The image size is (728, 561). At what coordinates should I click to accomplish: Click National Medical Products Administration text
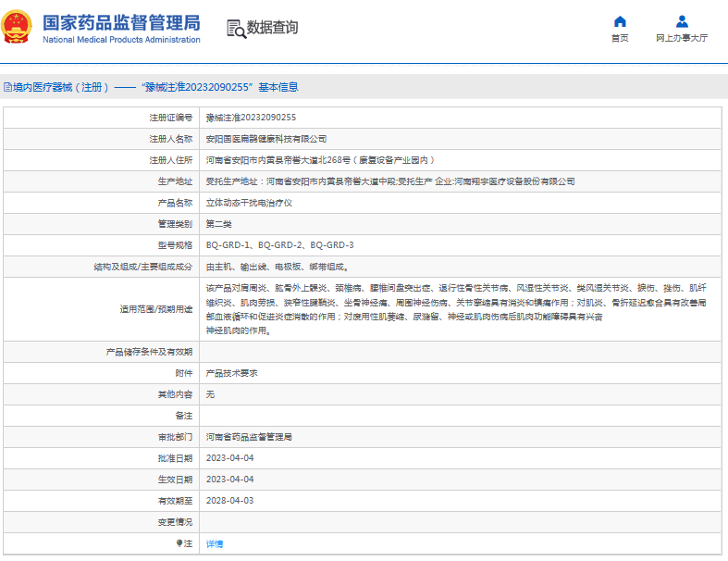122,40
